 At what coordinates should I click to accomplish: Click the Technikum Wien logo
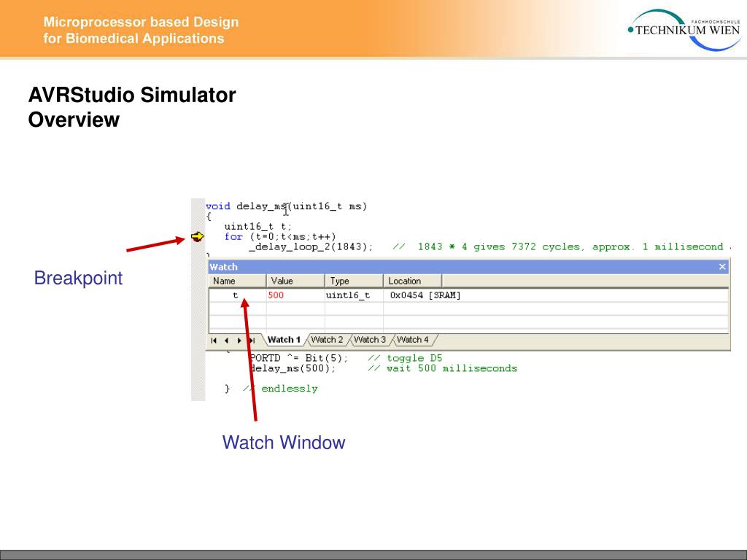coord(684,29)
